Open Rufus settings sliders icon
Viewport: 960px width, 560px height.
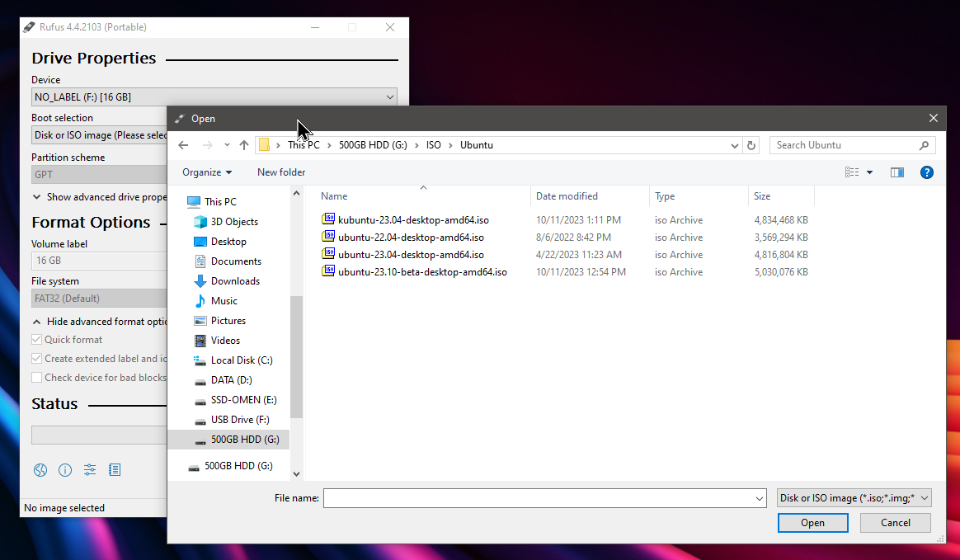coord(90,470)
